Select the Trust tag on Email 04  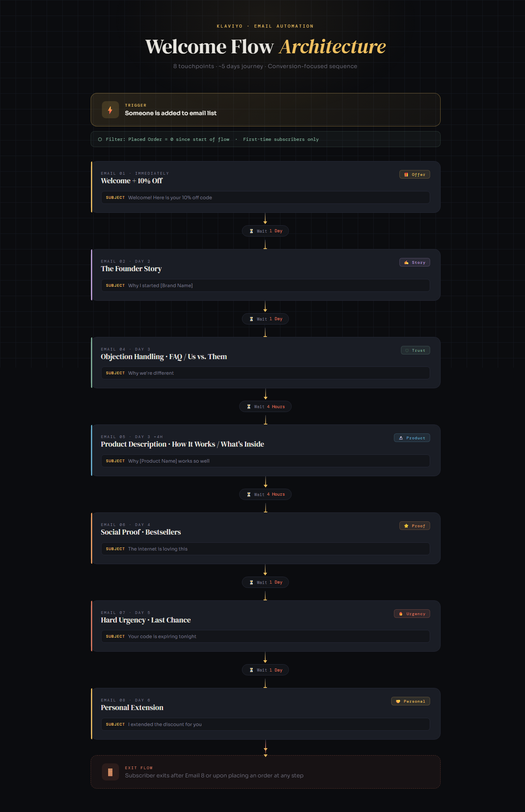[415, 350]
